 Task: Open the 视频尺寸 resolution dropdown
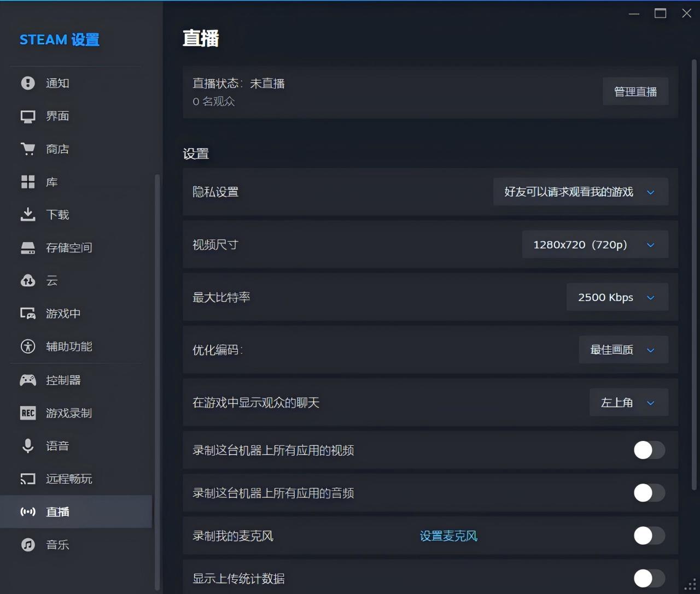(595, 244)
